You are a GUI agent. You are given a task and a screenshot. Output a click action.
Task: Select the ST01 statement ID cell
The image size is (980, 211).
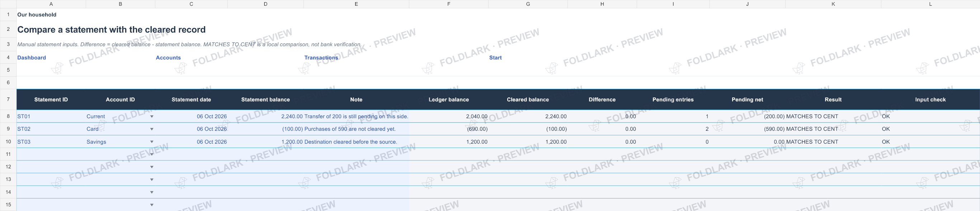click(51, 116)
